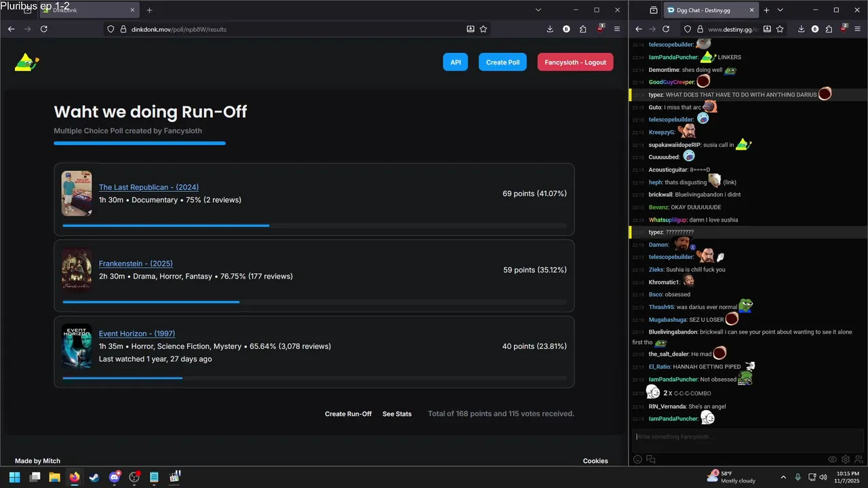Image resolution: width=868 pixels, height=488 pixels.
Task: Toggle the eye visibility icon in chat footer
Action: [x=833, y=459]
